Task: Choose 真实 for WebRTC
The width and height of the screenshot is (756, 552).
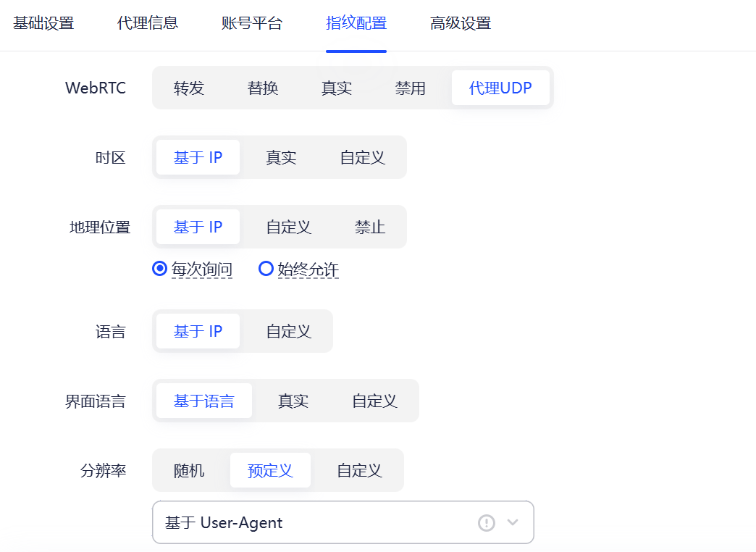Action: pos(337,88)
